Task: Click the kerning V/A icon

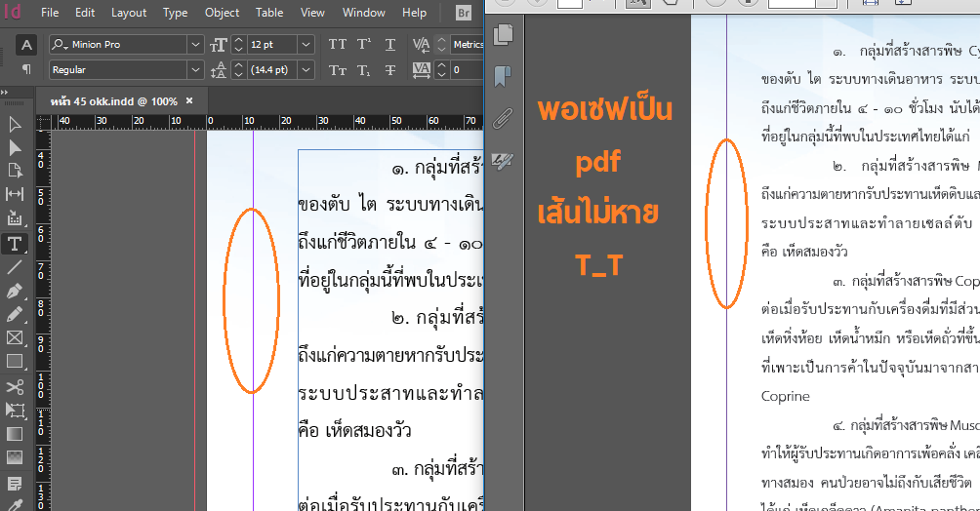Action: pos(422,44)
